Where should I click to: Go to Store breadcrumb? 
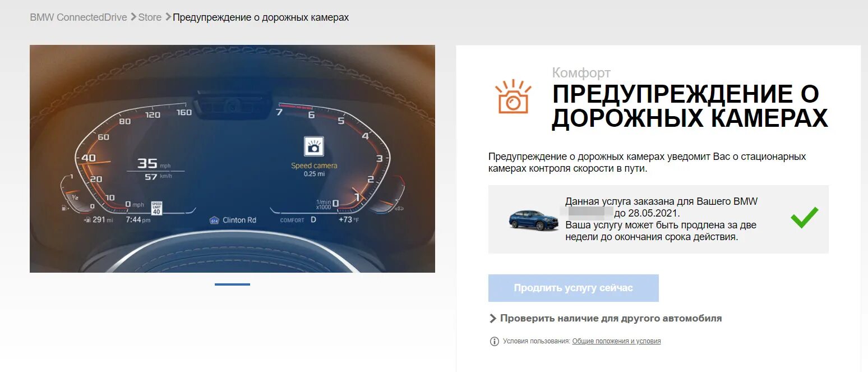coord(150,17)
